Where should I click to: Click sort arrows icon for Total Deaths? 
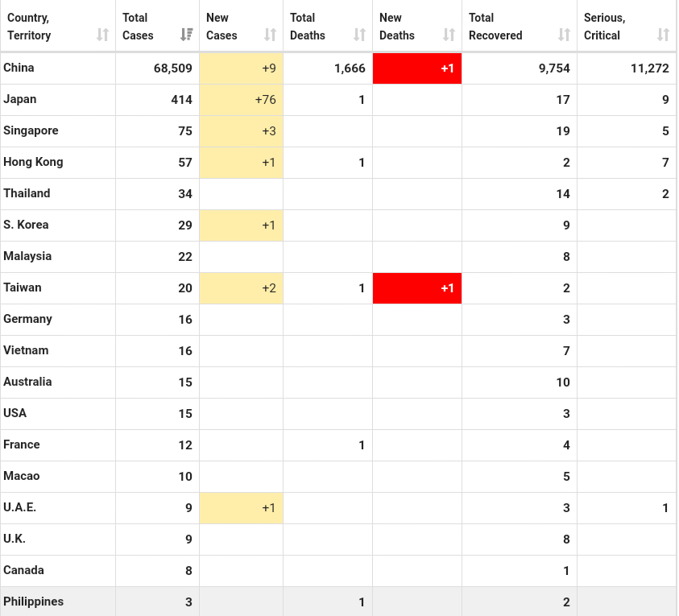pyautogui.click(x=359, y=35)
